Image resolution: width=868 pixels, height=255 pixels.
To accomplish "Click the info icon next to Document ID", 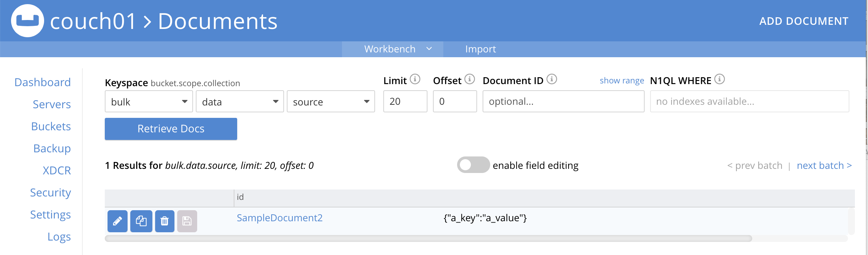I will click(552, 79).
